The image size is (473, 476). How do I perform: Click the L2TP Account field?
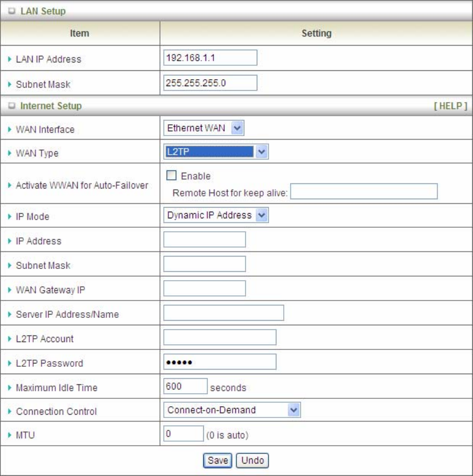point(220,337)
